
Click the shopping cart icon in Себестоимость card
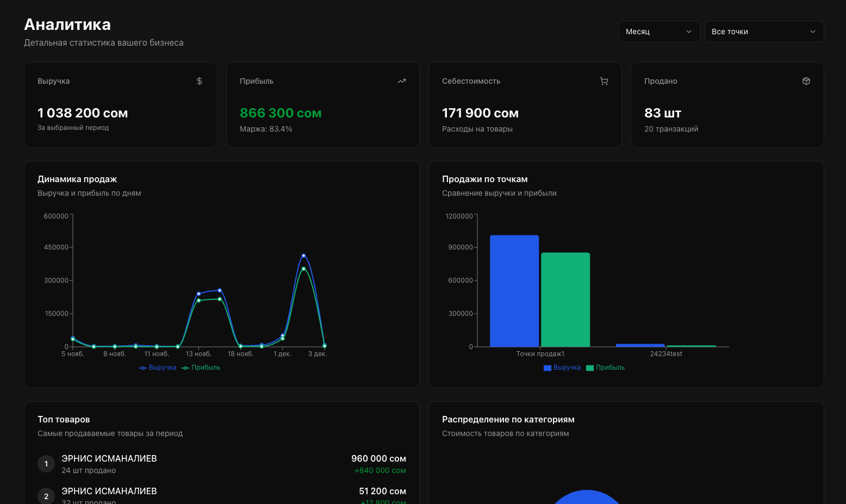coord(604,81)
